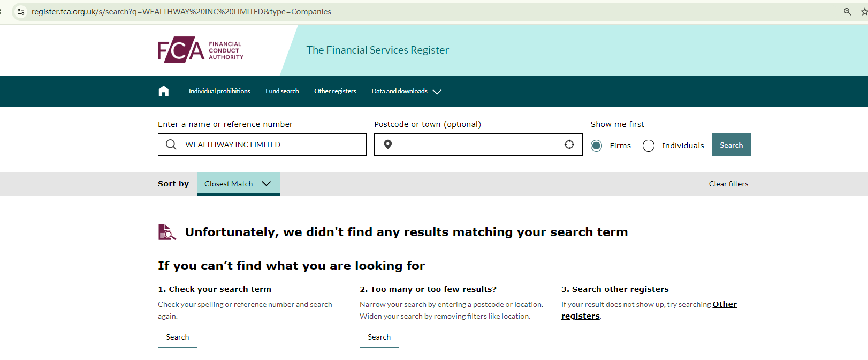Click the Clear filters link
The height and width of the screenshot is (360, 868).
coord(728,184)
